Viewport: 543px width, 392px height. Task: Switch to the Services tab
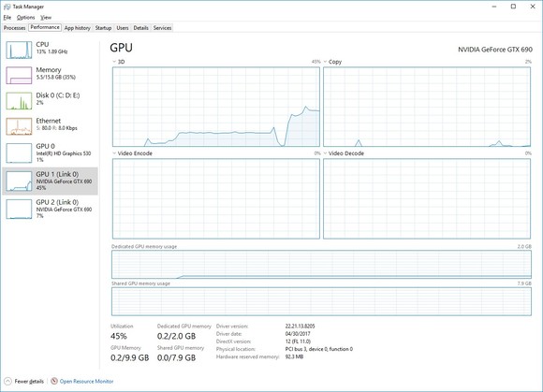pos(162,28)
